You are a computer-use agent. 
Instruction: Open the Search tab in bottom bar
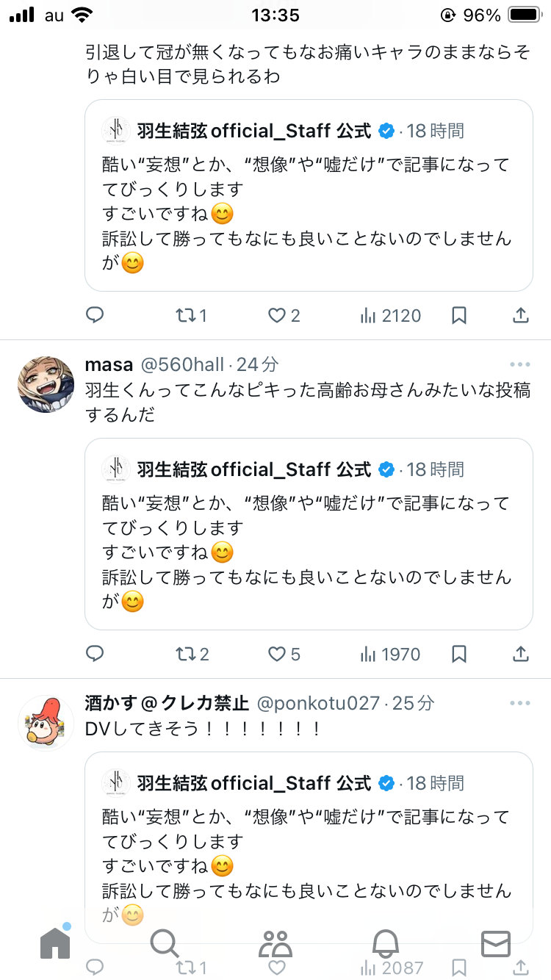pyautogui.click(x=165, y=942)
